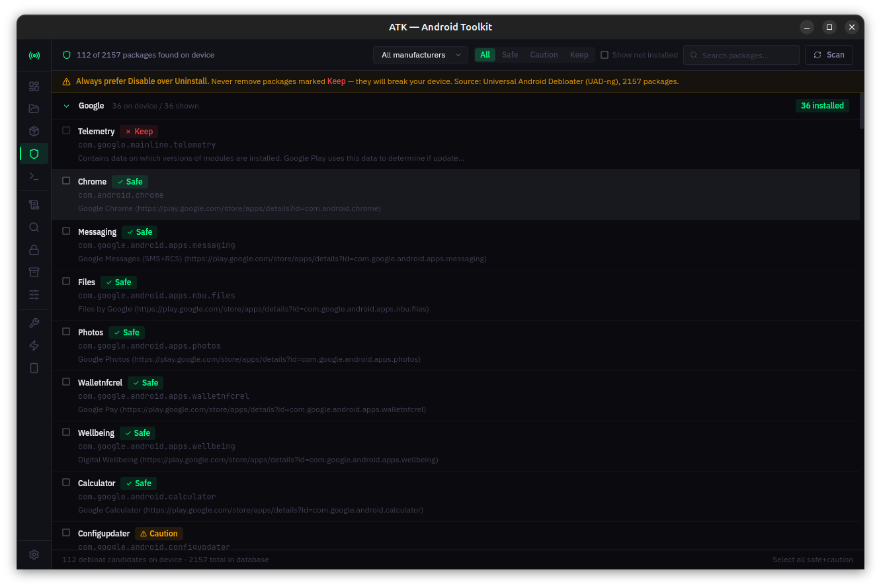881x588 pixels.
Task: Click package id com.google.android.apps.messaging
Action: pyautogui.click(x=157, y=245)
